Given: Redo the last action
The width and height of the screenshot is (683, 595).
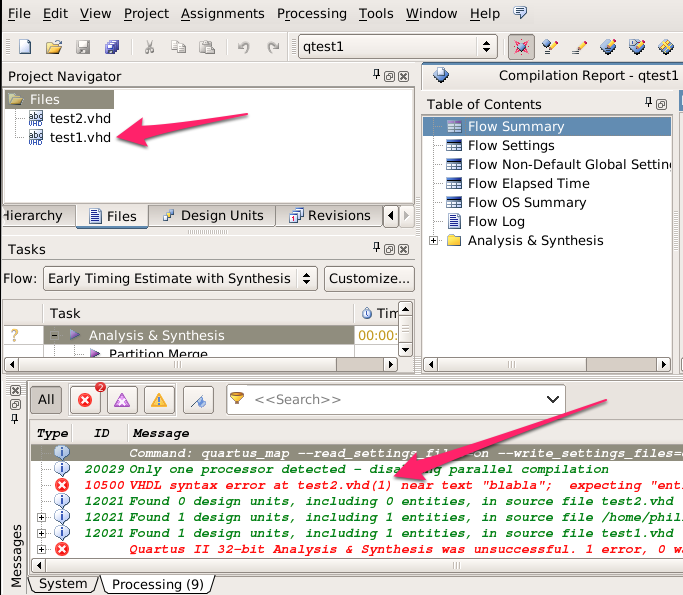Looking at the screenshot, I should tap(273, 47).
